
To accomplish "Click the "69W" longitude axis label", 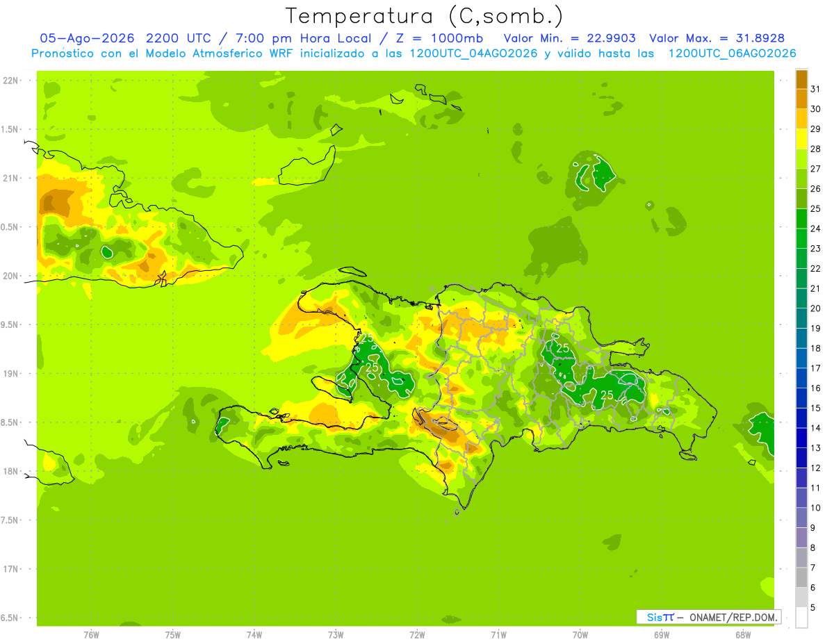I will coord(662,635).
